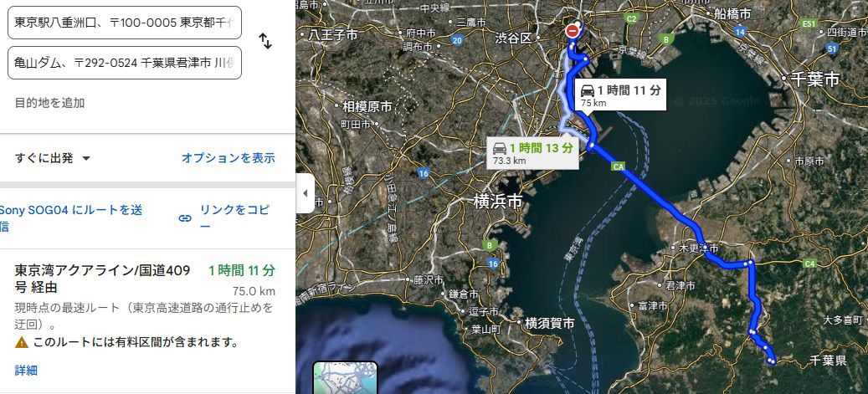Click the car icon in the 73.3 km label
Screen dimensions: 868x394
click(x=500, y=148)
